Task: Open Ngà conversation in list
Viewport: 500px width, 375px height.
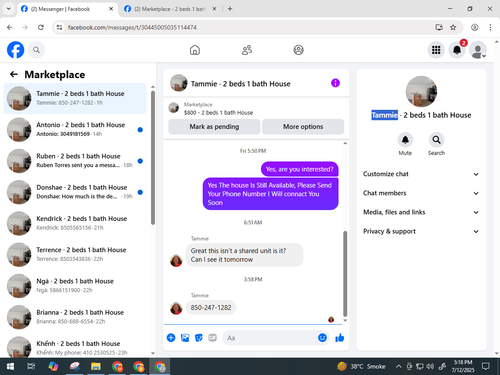Action: click(75, 286)
